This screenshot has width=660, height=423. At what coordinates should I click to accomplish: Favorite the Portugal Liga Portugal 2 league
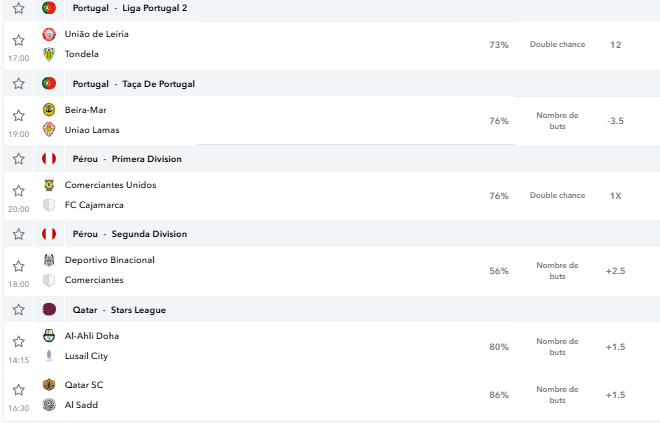19,8
